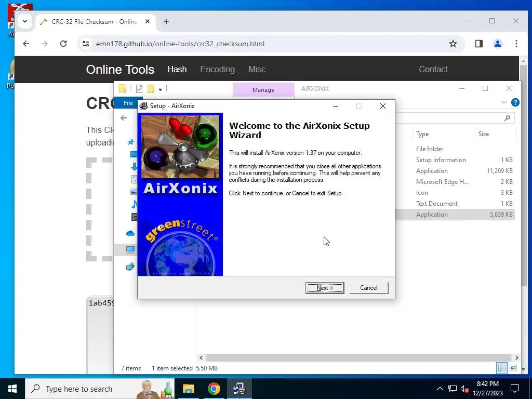Open Chrome profile avatar
532x399 pixels.
(x=497, y=44)
